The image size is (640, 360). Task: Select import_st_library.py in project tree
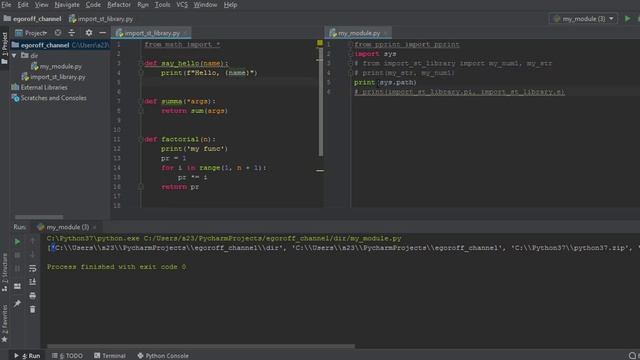pyautogui.click(x=53, y=77)
